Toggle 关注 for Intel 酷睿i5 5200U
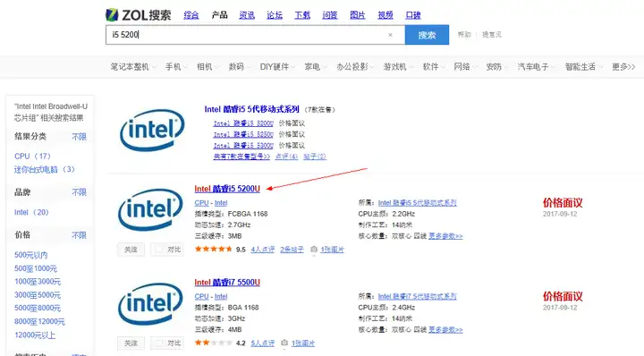Screen dimensions: 644x356 [131, 250]
